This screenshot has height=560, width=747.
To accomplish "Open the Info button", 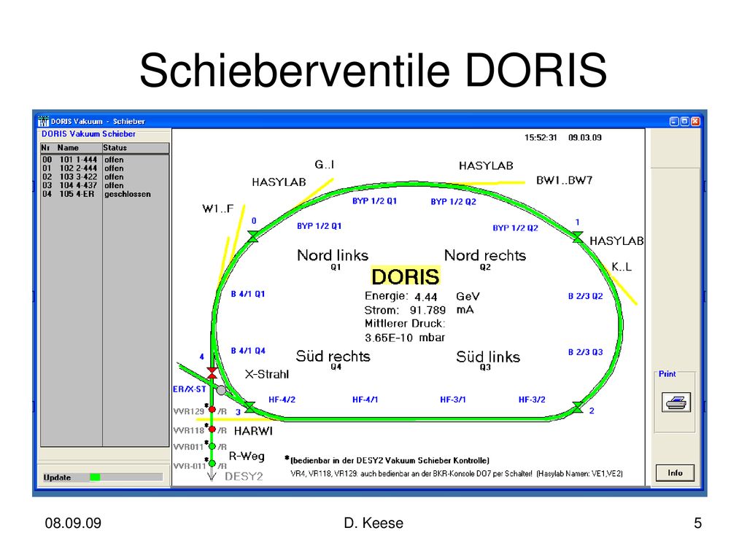I will click(675, 472).
